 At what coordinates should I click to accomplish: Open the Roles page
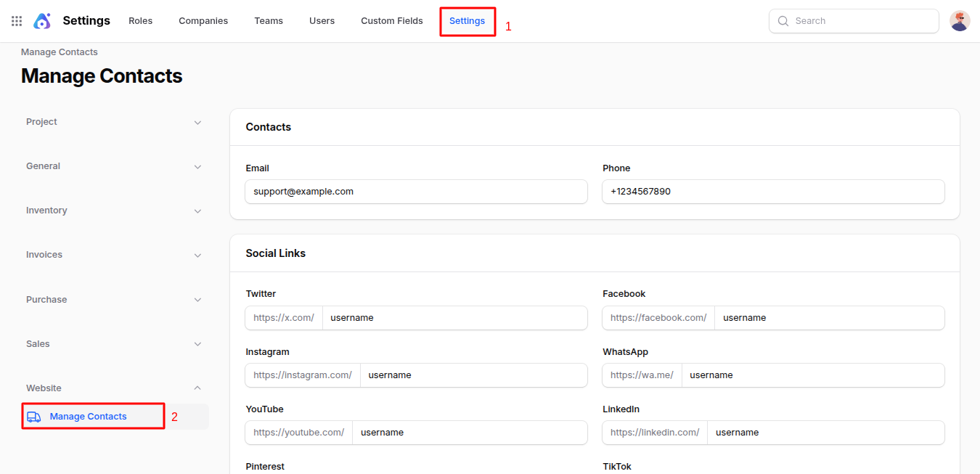[x=140, y=20]
